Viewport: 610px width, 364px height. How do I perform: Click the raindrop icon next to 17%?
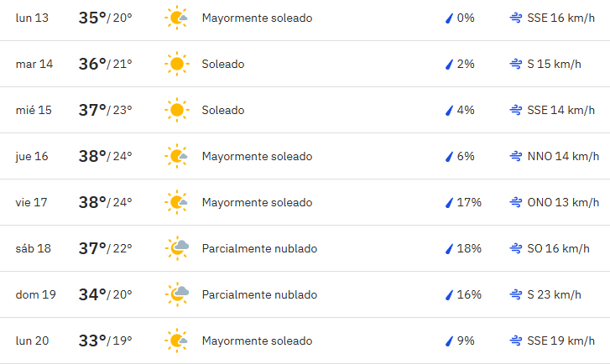click(x=449, y=203)
